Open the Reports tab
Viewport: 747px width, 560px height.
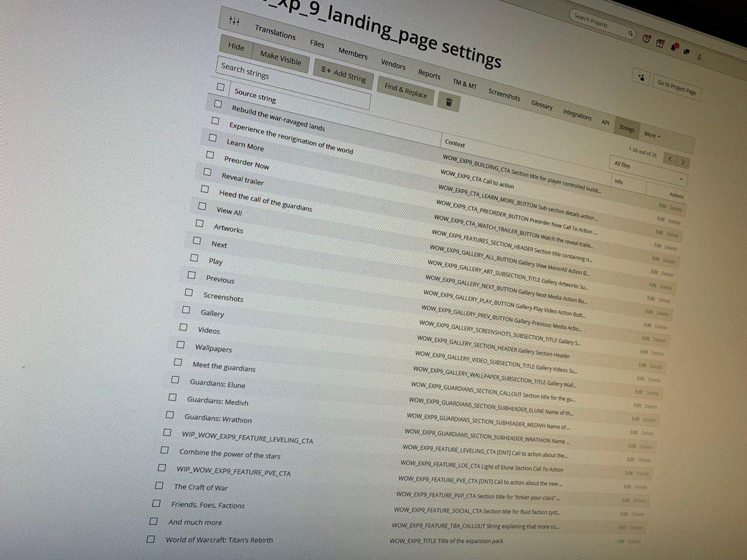pos(429,75)
